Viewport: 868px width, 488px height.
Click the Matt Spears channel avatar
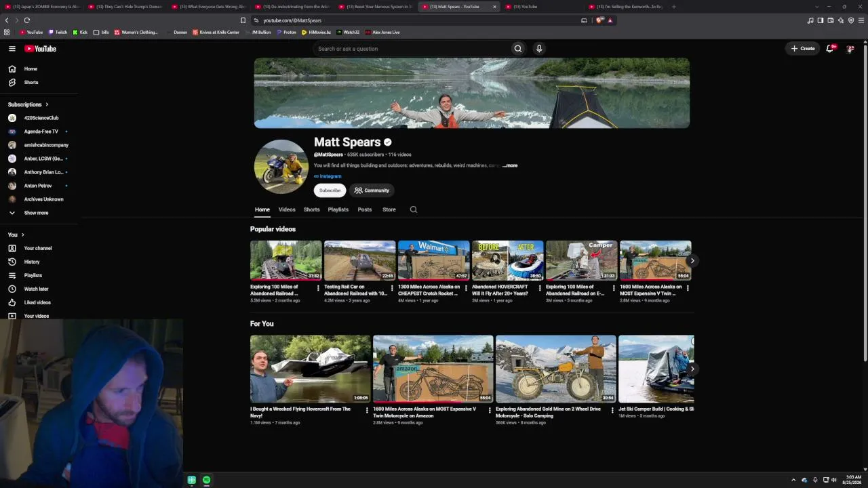click(x=281, y=167)
